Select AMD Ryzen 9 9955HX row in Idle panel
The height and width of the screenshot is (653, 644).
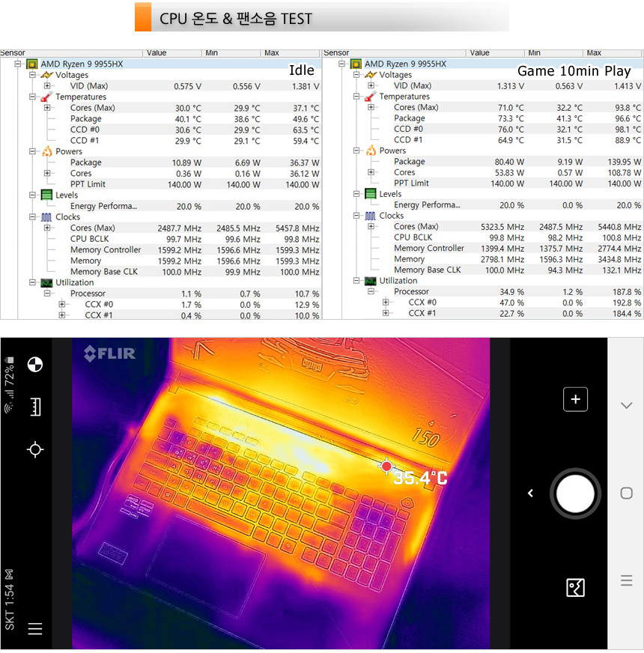click(x=82, y=64)
